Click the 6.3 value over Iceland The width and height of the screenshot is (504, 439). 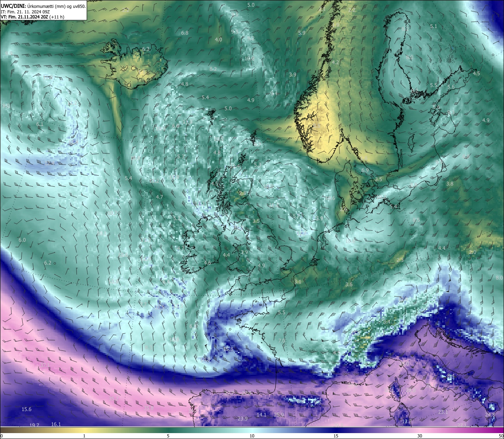(146, 49)
